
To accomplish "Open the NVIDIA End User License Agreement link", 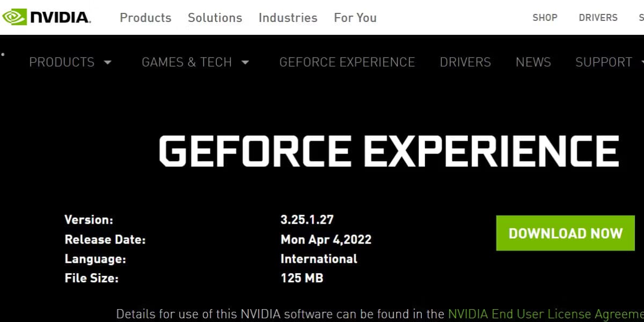I will pyautogui.click(x=546, y=314).
